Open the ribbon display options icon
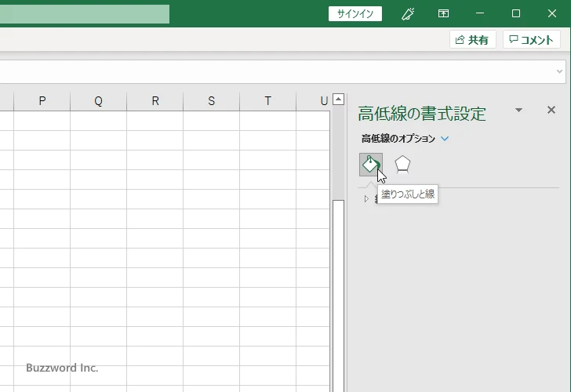Screen dimensions: 571x392 (443, 13)
